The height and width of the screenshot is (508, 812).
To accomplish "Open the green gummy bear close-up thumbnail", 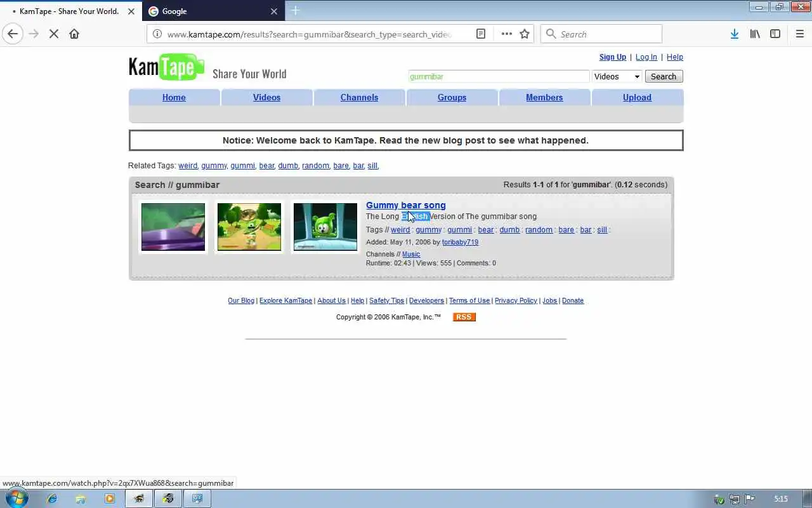I will [325, 227].
